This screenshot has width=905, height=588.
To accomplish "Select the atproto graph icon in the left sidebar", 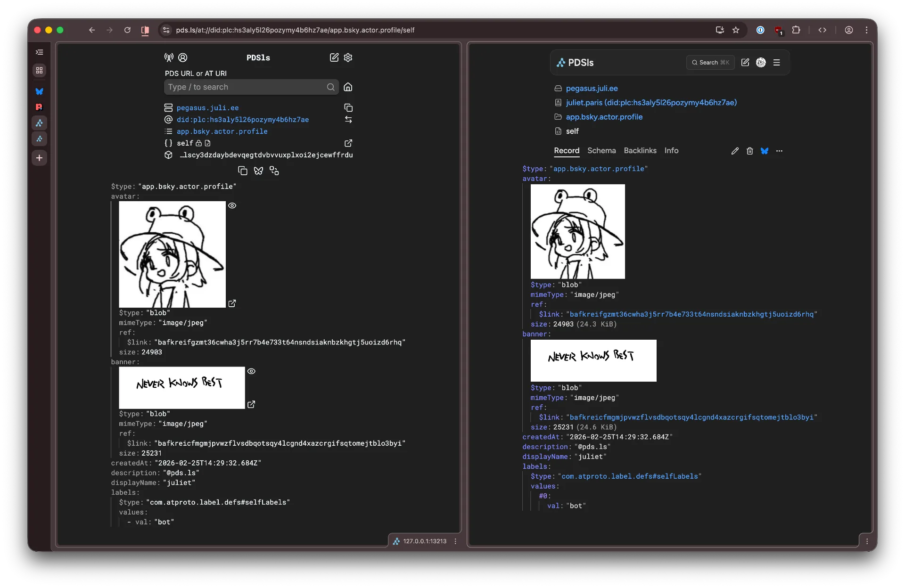I will 40,123.
